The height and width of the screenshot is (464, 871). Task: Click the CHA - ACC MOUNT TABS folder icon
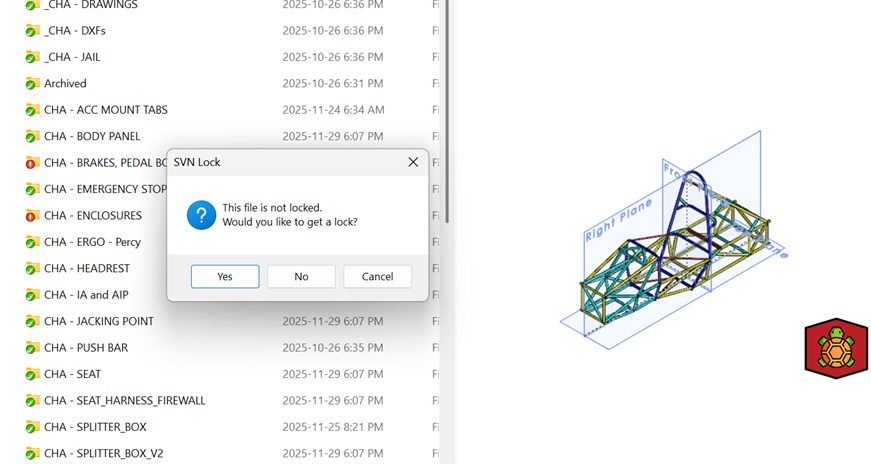pos(32,110)
